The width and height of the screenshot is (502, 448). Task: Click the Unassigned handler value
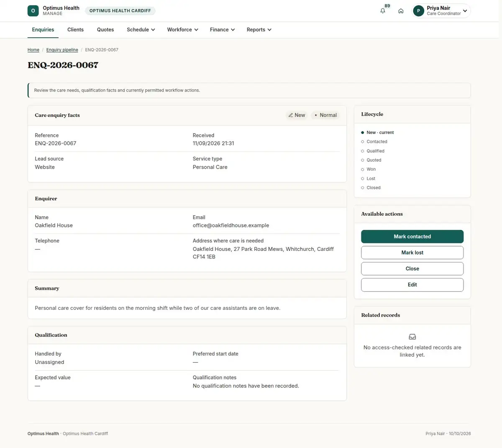pos(49,362)
